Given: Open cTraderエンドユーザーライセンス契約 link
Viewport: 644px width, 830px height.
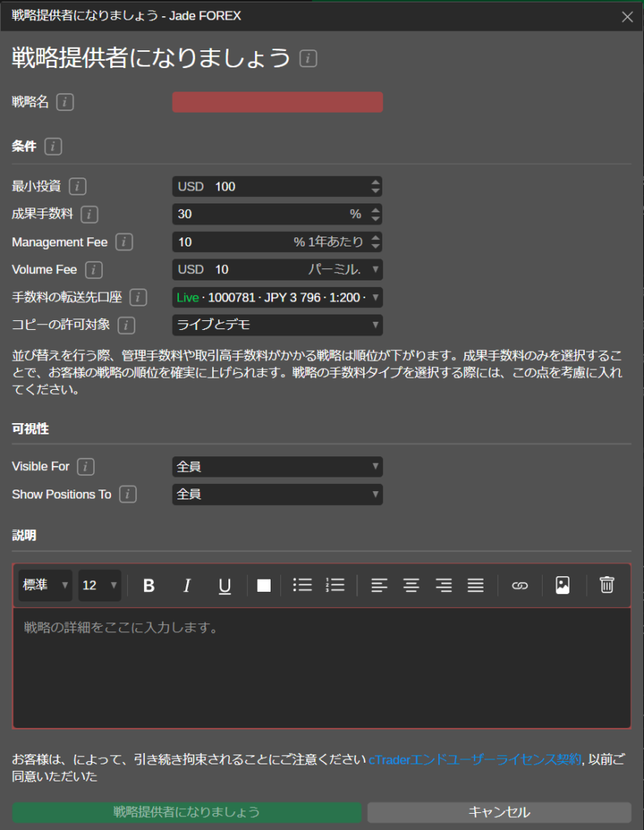Looking at the screenshot, I should point(475,759).
